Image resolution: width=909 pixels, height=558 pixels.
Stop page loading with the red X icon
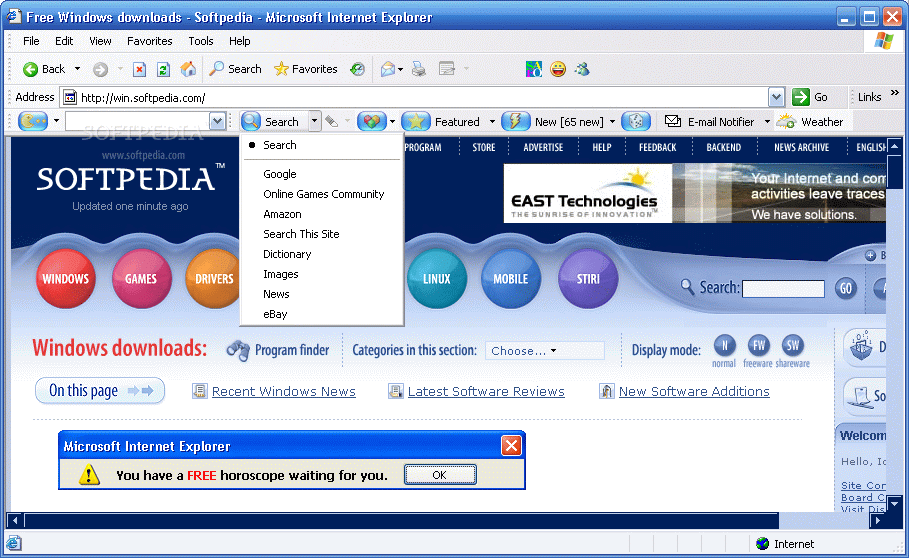click(139, 70)
